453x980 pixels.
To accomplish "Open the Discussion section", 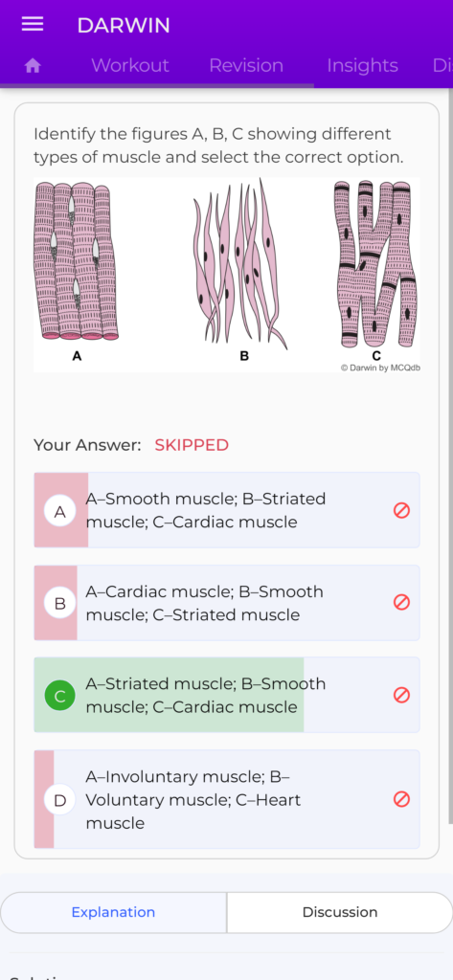I will click(x=340, y=912).
